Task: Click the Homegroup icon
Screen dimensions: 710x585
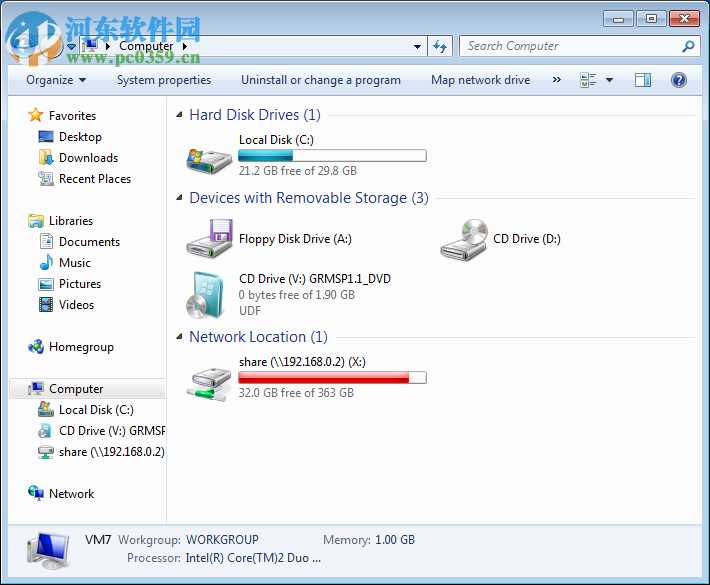Action: (x=36, y=347)
